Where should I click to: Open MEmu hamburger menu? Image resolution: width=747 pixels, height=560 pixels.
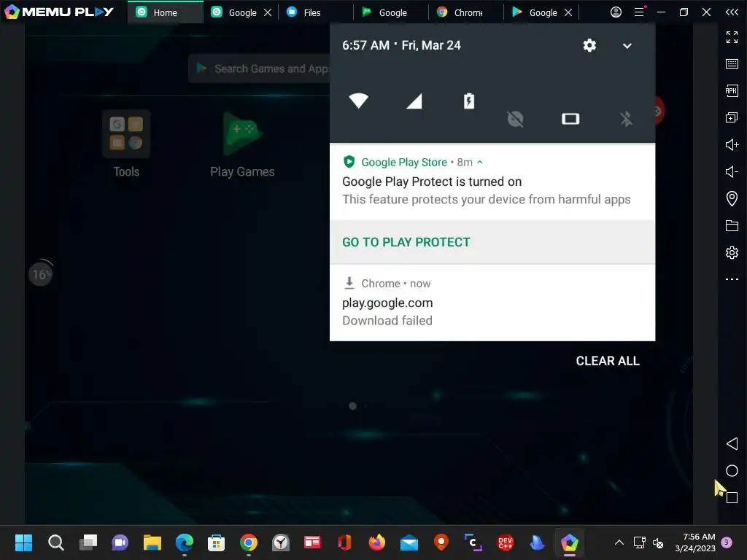click(x=639, y=12)
